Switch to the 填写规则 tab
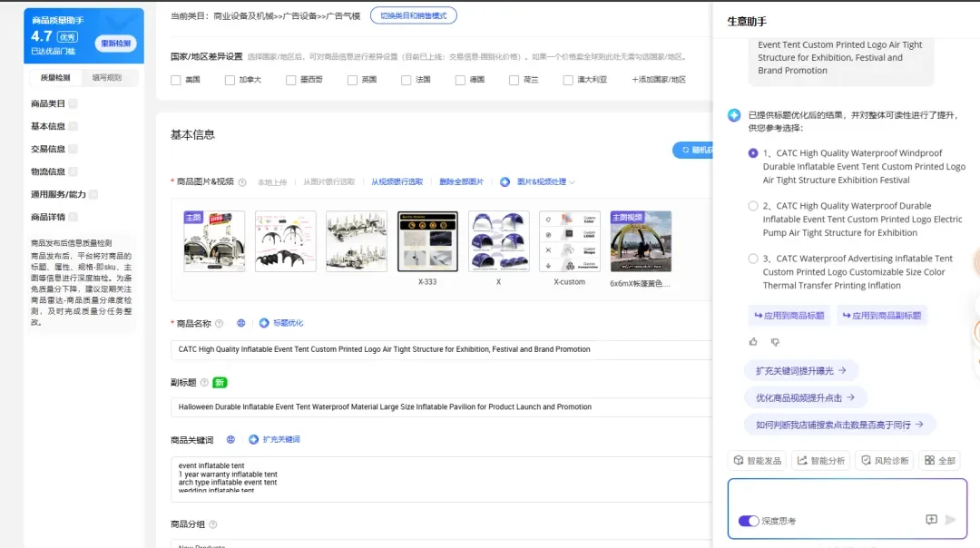980x548 pixels. [108, 78]
